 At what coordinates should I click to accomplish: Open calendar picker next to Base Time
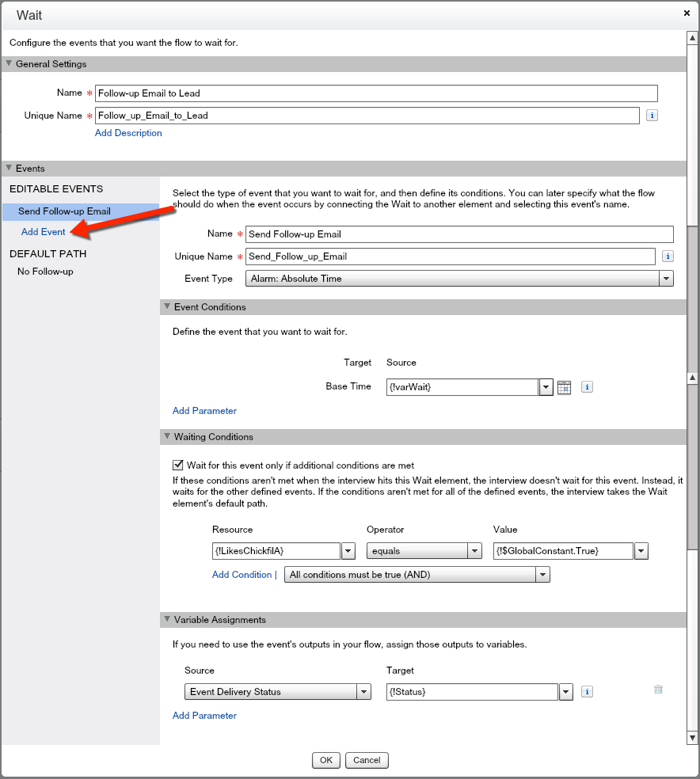(x=564, y=387)
